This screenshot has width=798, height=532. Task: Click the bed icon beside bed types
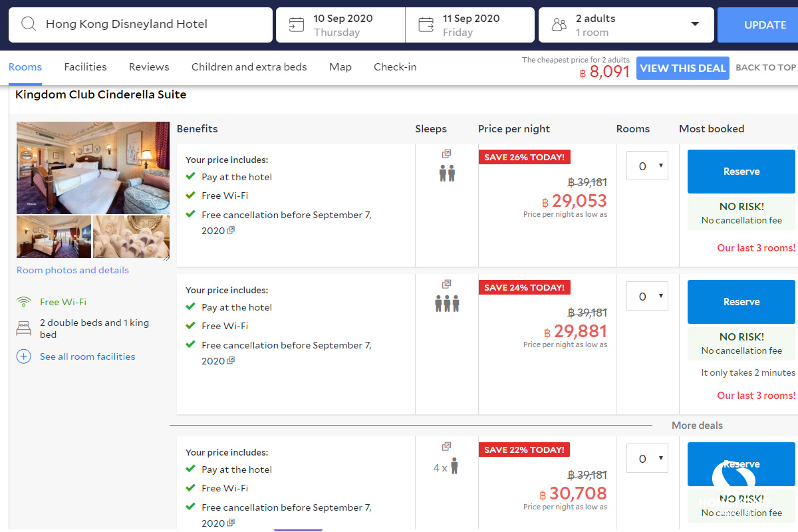(24, 328)
